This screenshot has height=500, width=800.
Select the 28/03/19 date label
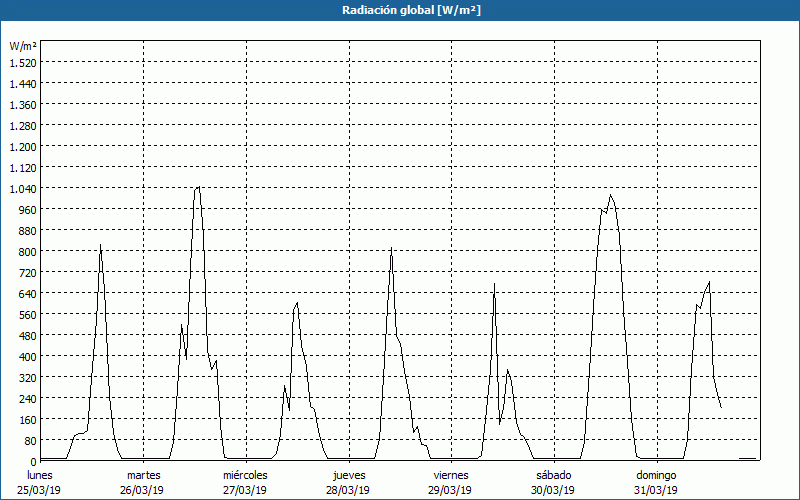348,490
